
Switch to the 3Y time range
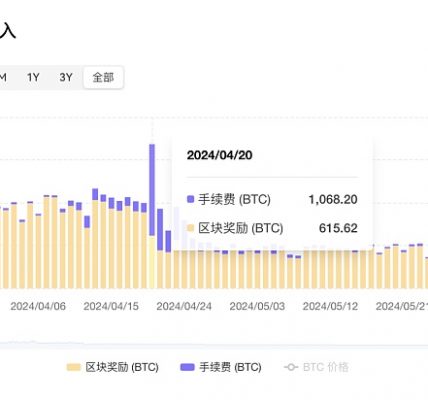pyautogui.click(x=66, y=77)
